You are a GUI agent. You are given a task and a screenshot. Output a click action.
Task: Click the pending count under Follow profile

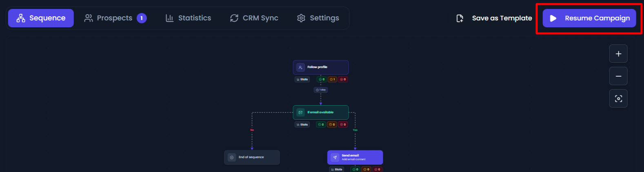[332, 79]
